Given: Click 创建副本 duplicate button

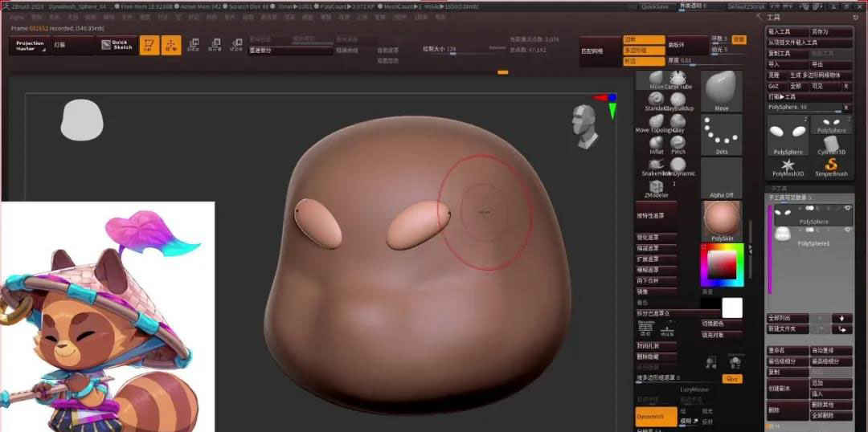Looking at the screenshot, I should point(787,389).
